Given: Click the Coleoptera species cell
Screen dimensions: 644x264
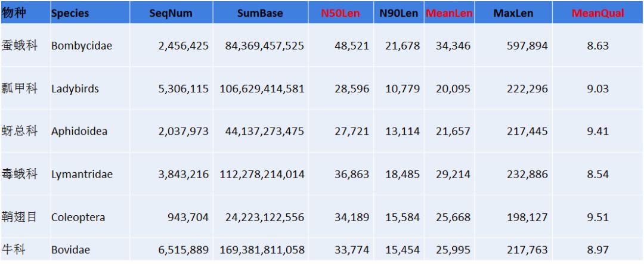Looking at the screenshot, I should coord(78,218).
